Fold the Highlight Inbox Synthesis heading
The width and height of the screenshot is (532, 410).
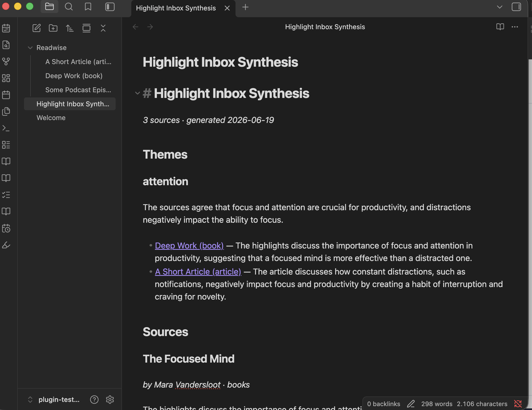[137, 93]
